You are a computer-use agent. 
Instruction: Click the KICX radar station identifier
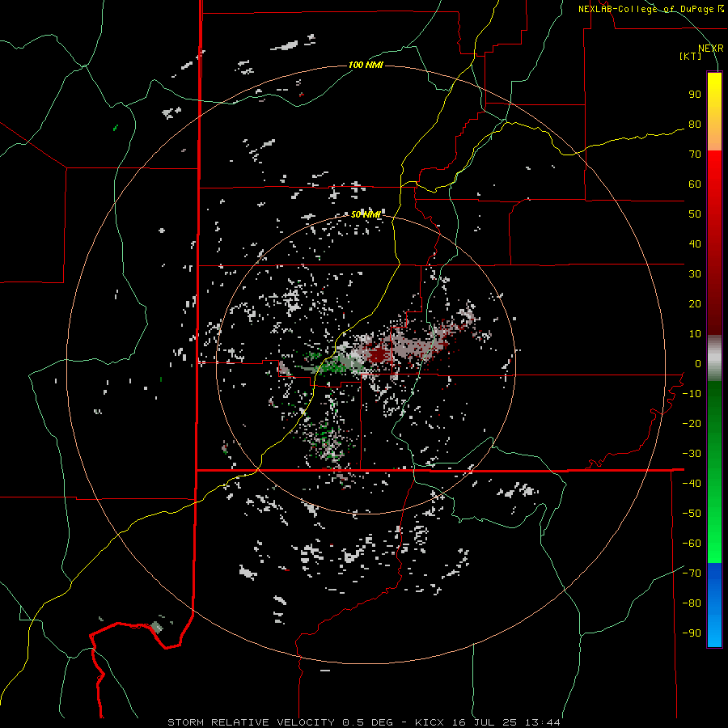pos(430,722)
